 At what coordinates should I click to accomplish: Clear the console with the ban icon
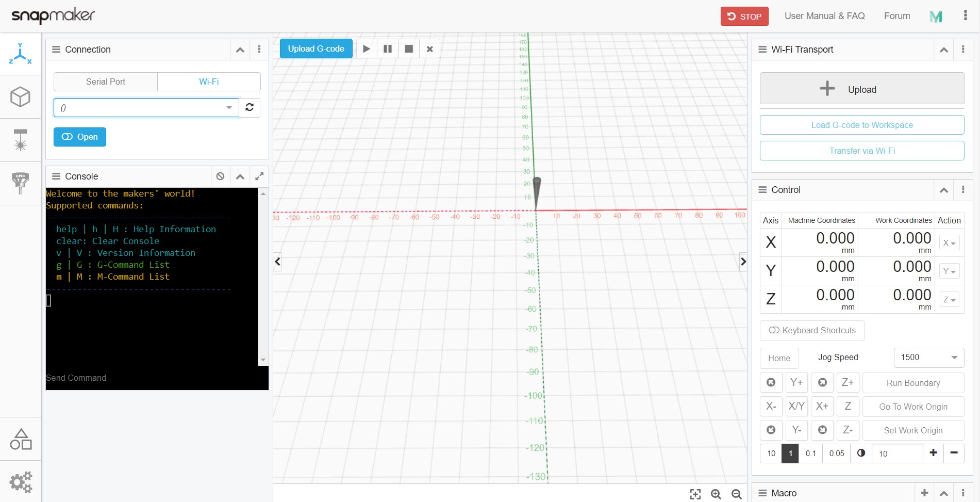[220, 176]
